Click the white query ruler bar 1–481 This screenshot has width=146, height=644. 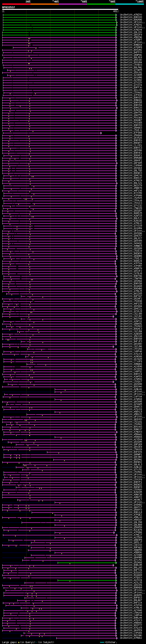[x=60, y=10]
